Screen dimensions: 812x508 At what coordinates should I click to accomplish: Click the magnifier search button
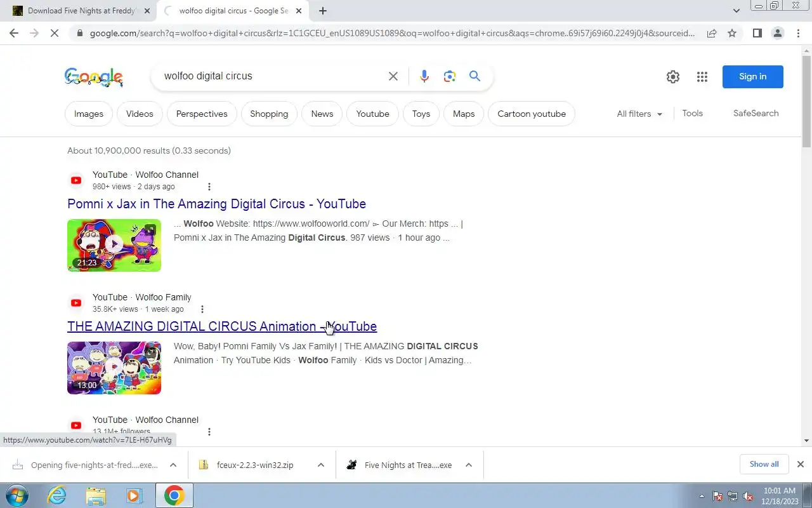475,76
